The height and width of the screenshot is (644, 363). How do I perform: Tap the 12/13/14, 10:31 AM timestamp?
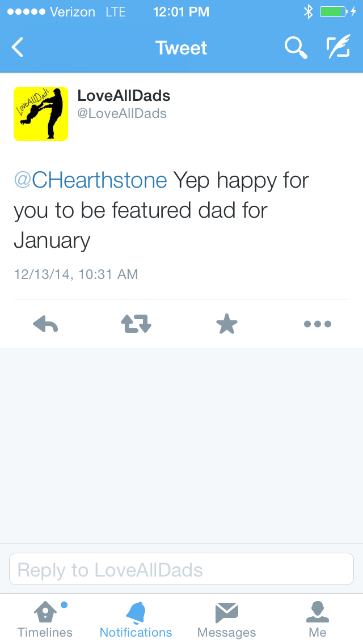point(76,274)
